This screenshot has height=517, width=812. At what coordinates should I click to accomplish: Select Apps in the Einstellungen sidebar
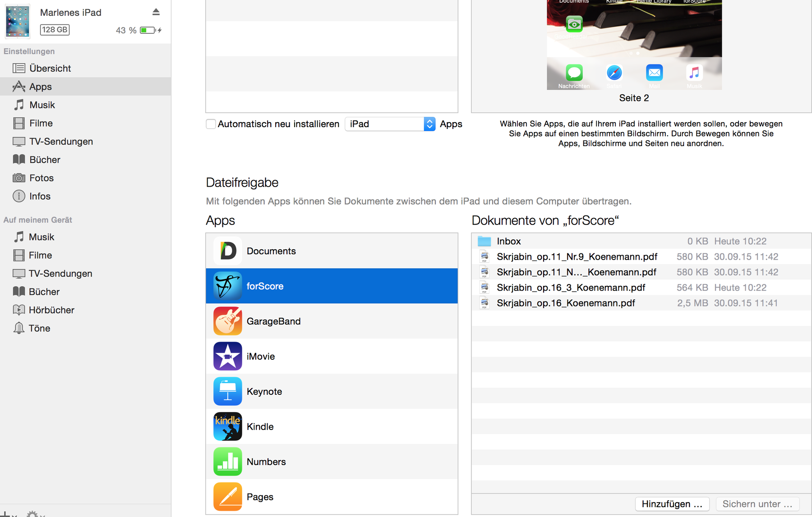pos(85,87)
